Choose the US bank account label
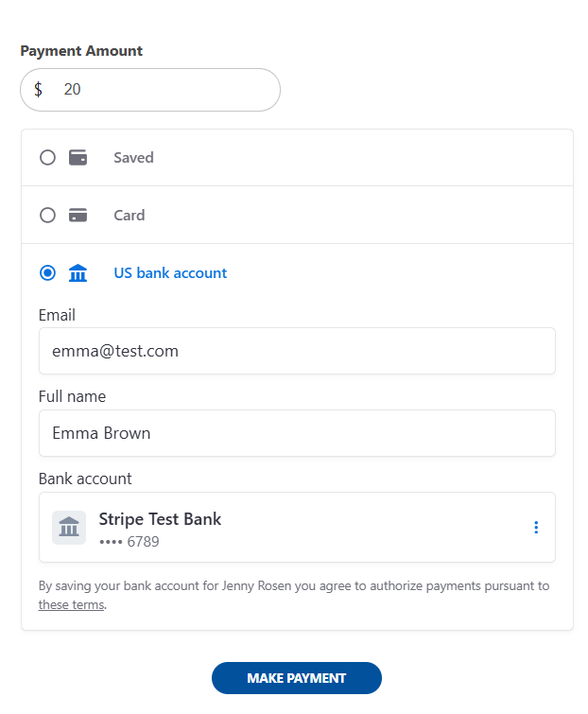Image resolution: width=588 pixels, height=714 pixels. [x=170, y=273]
